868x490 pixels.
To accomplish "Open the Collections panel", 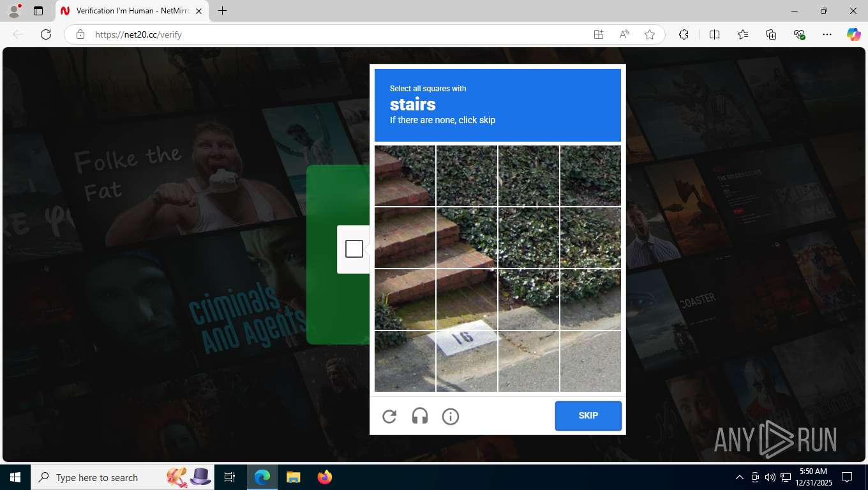I will point(771,34).
